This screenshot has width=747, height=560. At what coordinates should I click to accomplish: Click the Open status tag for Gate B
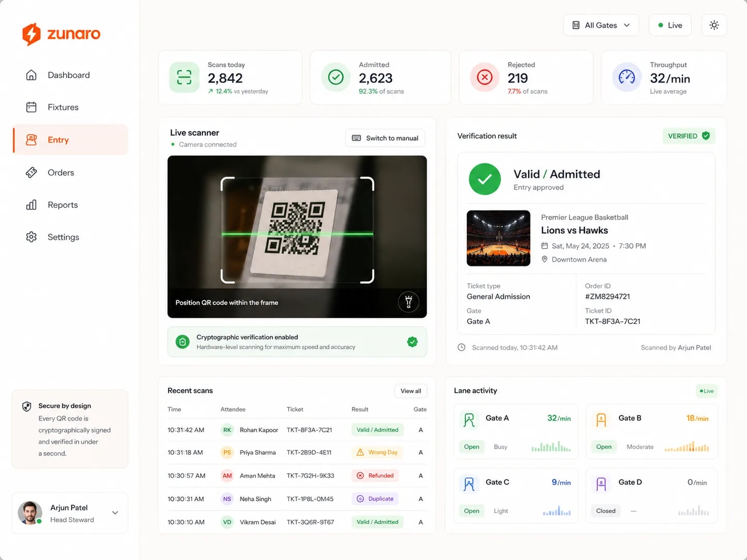coord(604,447)
